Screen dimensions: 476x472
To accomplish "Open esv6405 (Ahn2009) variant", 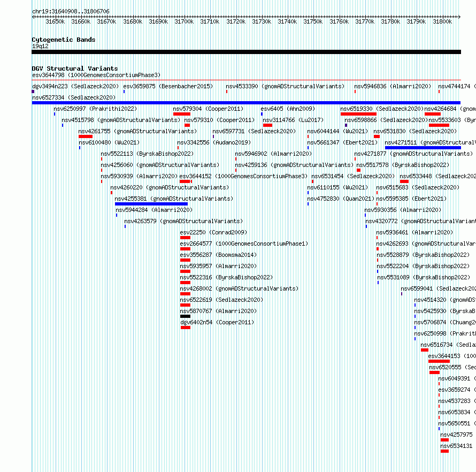I will coord(288,109).
